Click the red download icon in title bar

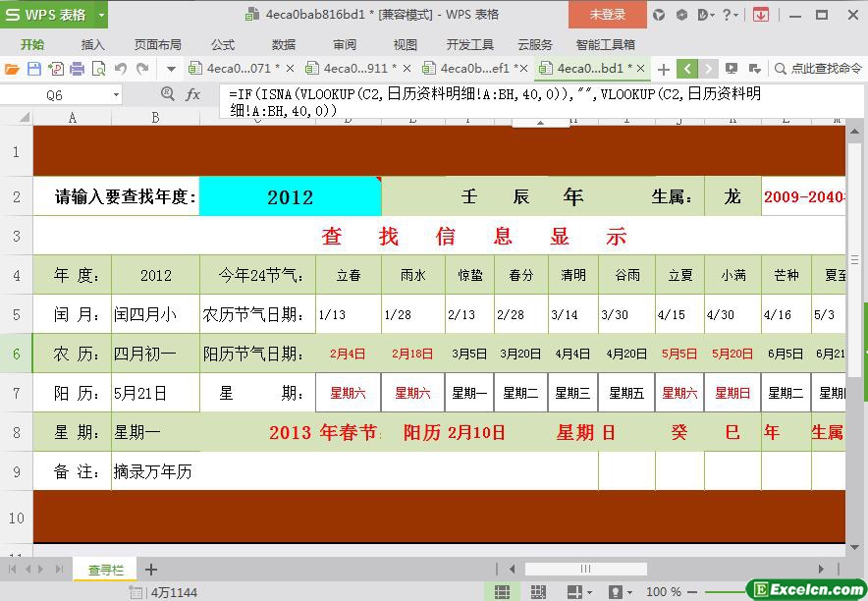(x=761, y=15)
